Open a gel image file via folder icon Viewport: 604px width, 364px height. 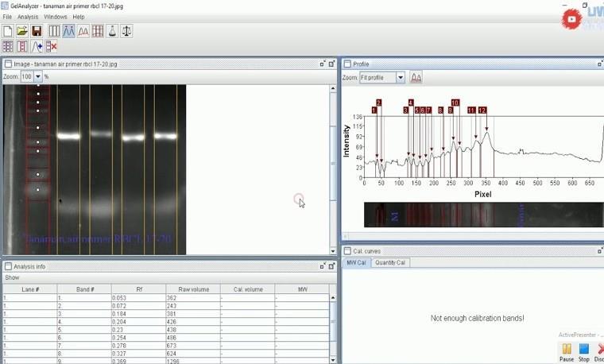pyautogui.click(x=22, y=31)
